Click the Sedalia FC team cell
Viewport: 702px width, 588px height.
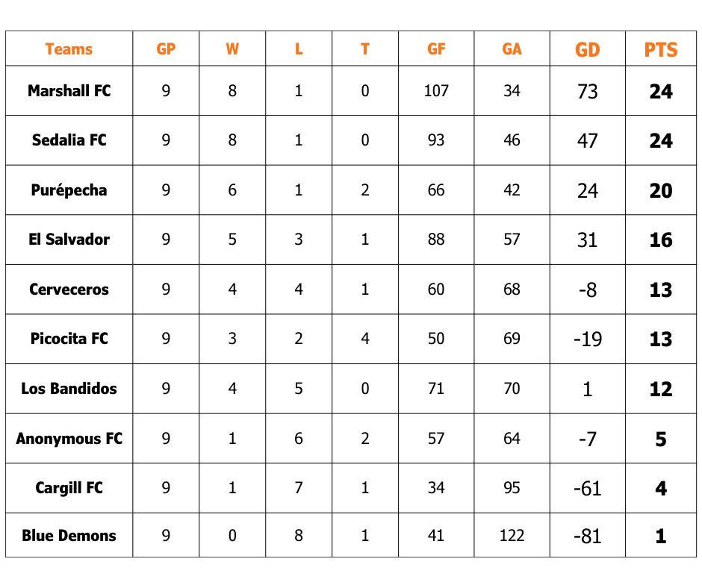point(69,140)
